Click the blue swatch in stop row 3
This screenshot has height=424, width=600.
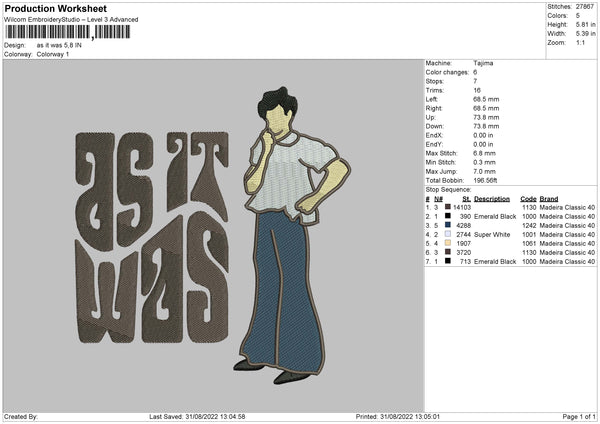click(x=448, y=225)
